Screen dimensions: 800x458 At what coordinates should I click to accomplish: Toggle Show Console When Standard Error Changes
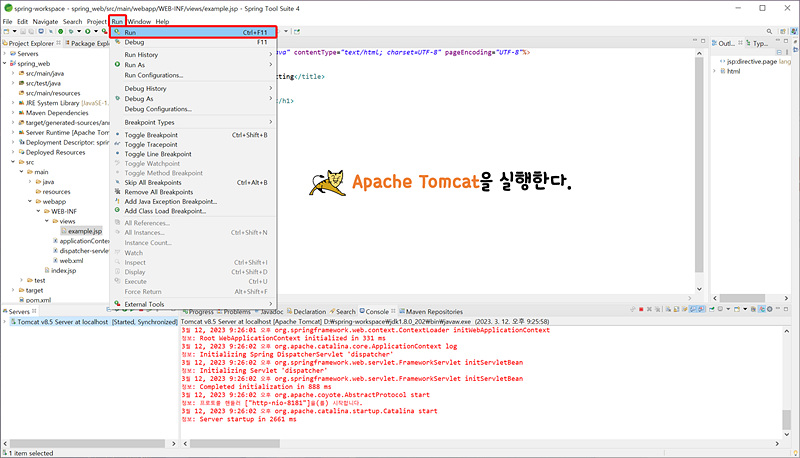[x=701, y=309]
